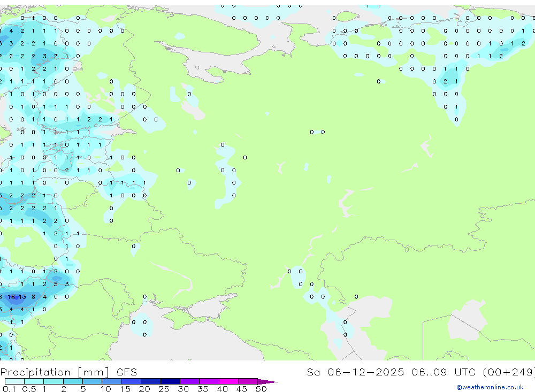The width and height of the screenshot is (535, 392).
Task: Click the map value "8" beside 13
Action: (x=33, y=297)
